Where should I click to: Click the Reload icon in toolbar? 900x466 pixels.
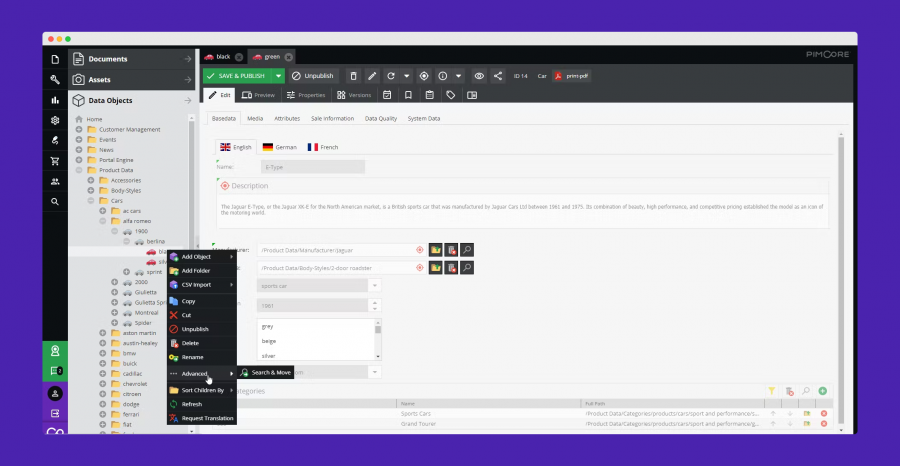(x=391, y=76)
